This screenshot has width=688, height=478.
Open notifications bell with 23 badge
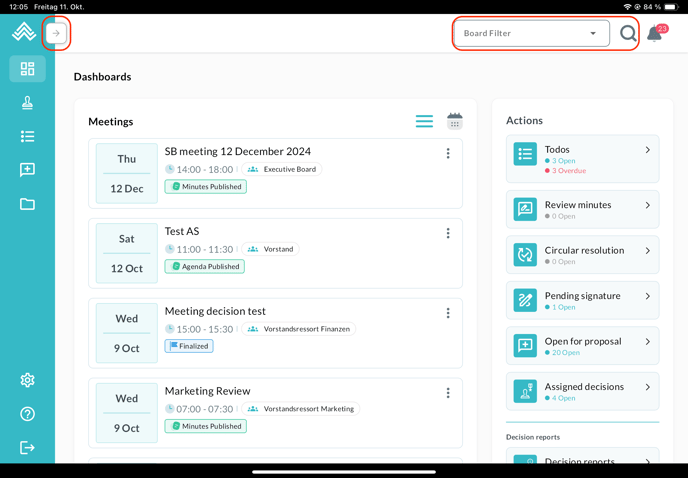pos(655,34)
